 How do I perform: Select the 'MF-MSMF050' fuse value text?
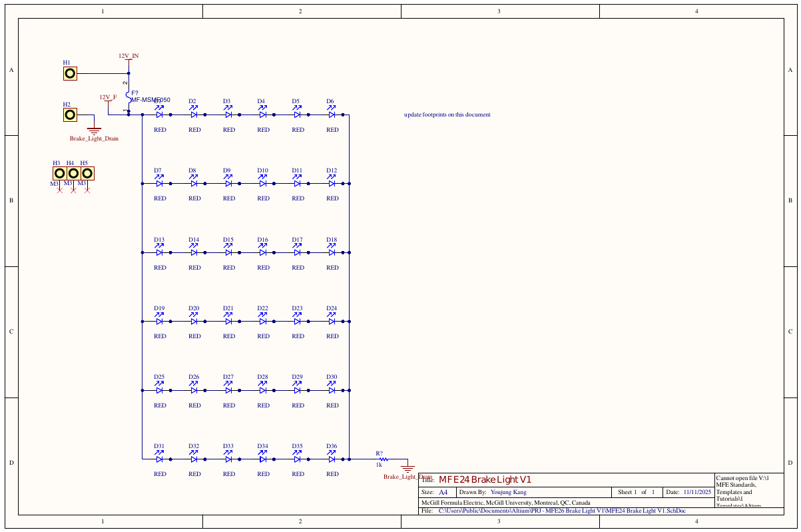(150, 100)
